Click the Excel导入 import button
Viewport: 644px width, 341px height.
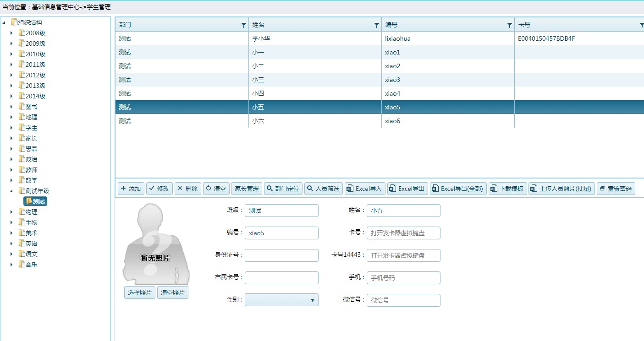tap(365, 189)
